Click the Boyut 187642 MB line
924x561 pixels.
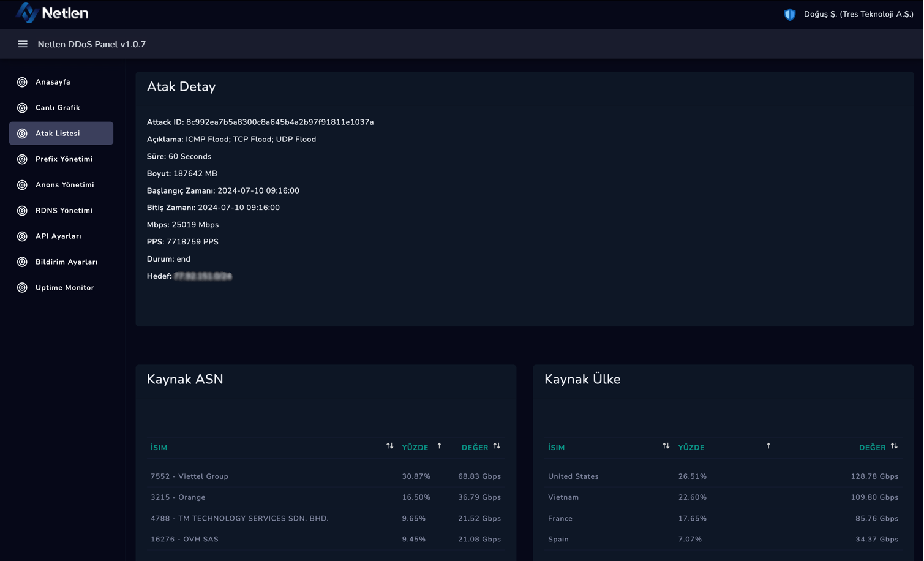(x=182, y=174)
